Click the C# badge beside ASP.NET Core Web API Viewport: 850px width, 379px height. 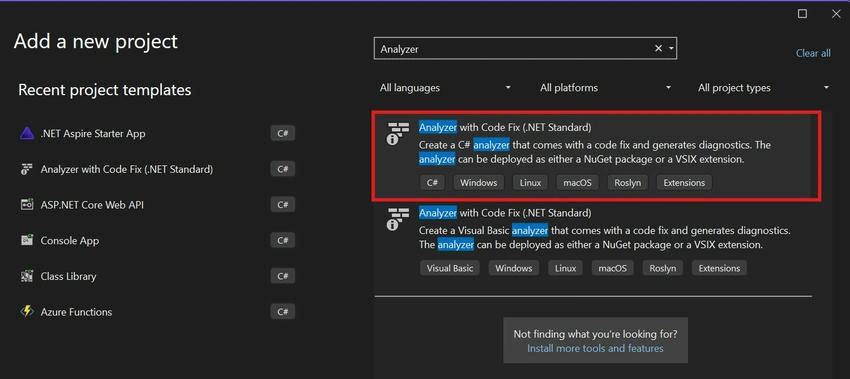[282, 205]
